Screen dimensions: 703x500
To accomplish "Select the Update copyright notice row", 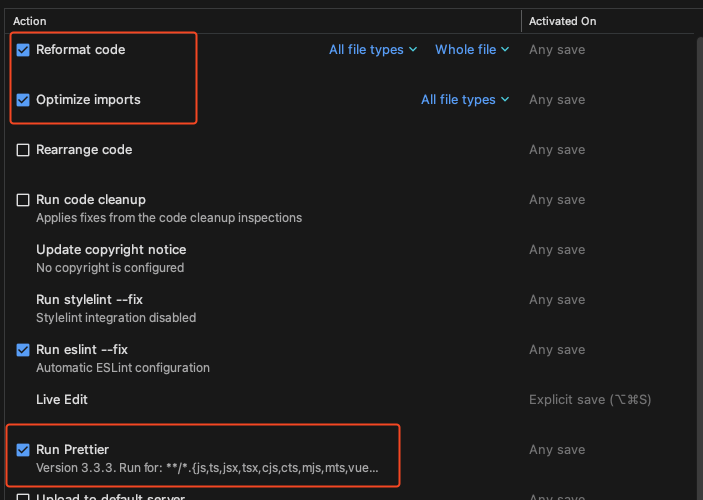I will [111, 250].
